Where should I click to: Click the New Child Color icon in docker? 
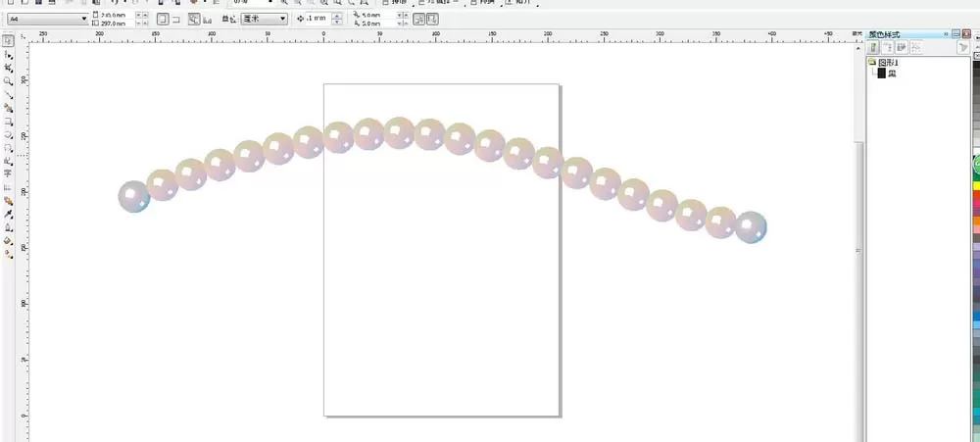[888, 47]
